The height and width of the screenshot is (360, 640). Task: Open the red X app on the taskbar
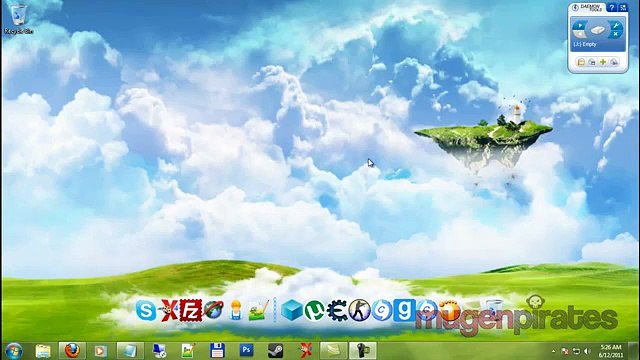coord(304,351)
